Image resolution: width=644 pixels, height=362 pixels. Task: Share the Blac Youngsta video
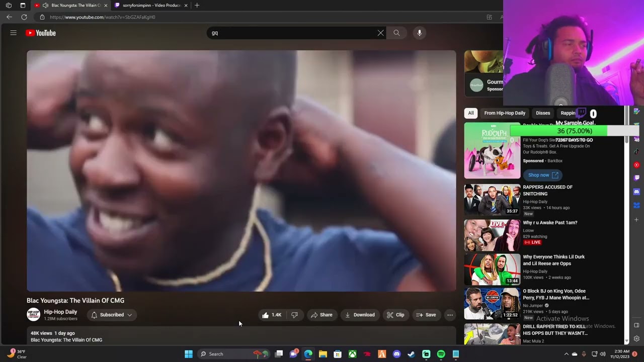322,315
